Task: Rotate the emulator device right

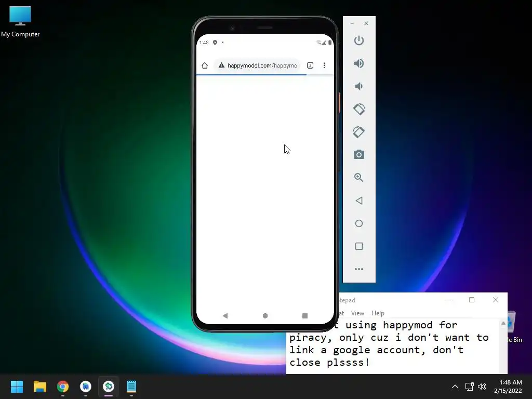Action: (358, 131)
